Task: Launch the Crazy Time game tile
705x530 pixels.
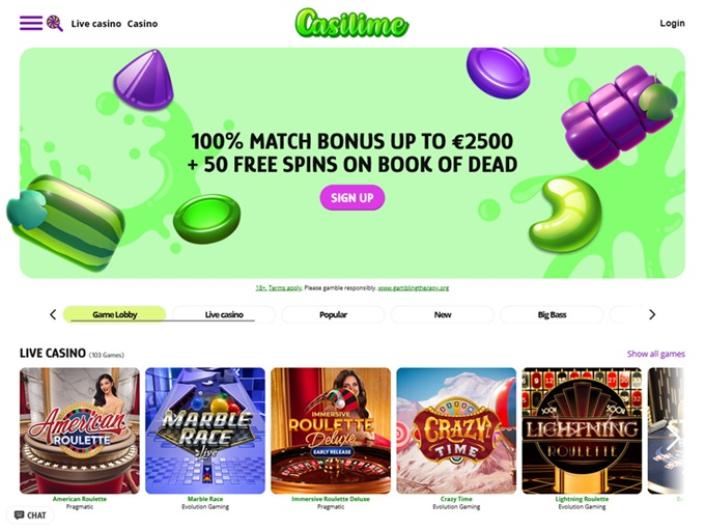Action: point(456,431)
